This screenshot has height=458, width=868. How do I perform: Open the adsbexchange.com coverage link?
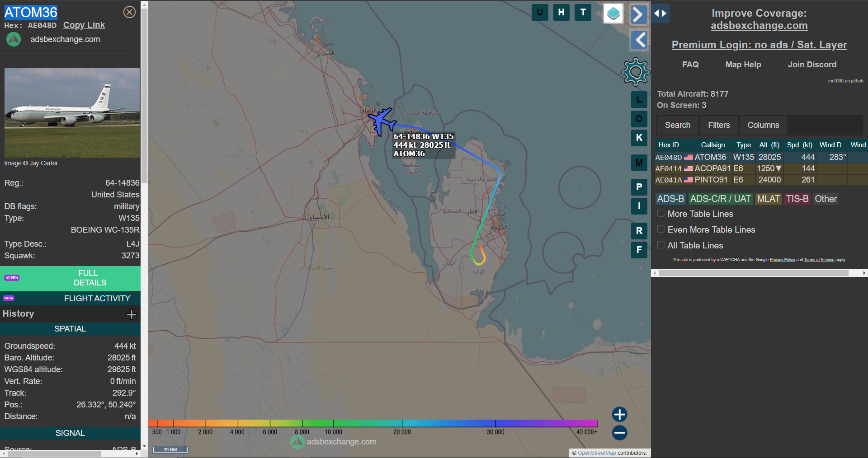click(759, 26)
